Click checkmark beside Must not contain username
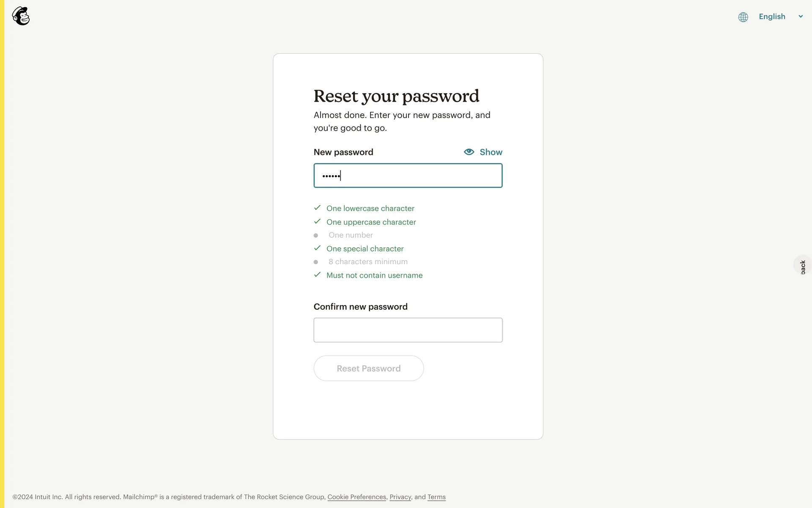 tap(317, 275)
